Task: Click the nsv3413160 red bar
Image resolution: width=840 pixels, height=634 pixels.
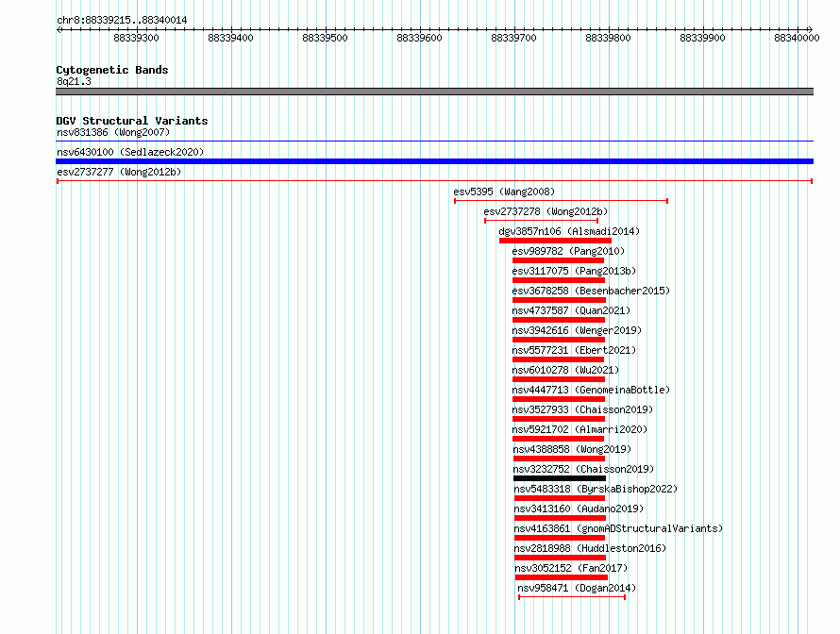Action: click(x=561, y=518)
